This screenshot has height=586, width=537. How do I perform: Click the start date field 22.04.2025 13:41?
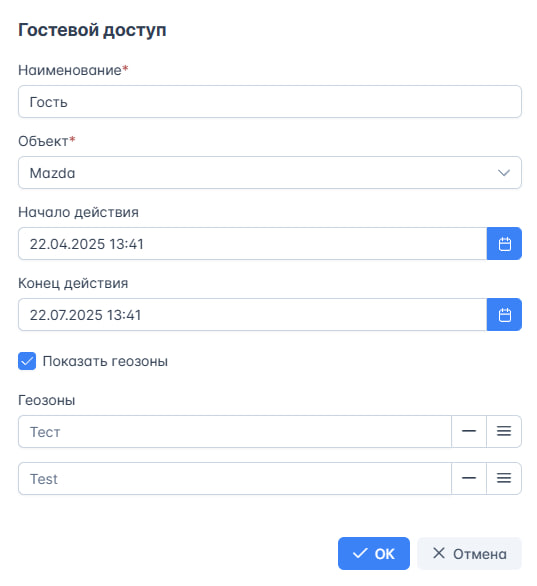coord(253,244)
